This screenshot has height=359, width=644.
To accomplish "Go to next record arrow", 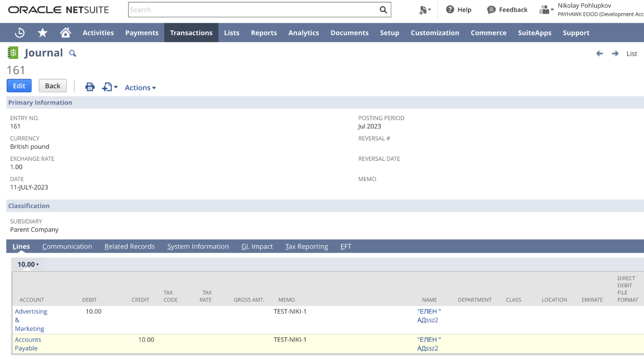I will pos(615,54).
